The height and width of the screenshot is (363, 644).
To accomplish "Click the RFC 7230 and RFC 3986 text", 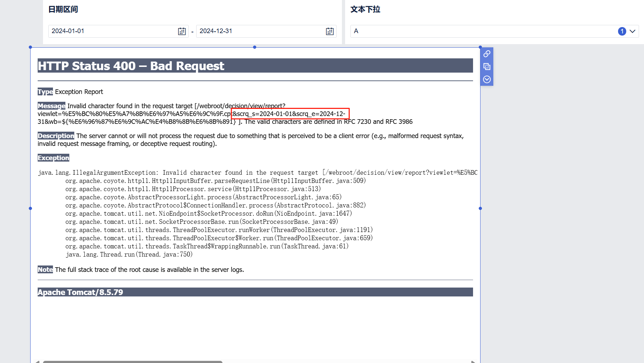I will 378,122.
